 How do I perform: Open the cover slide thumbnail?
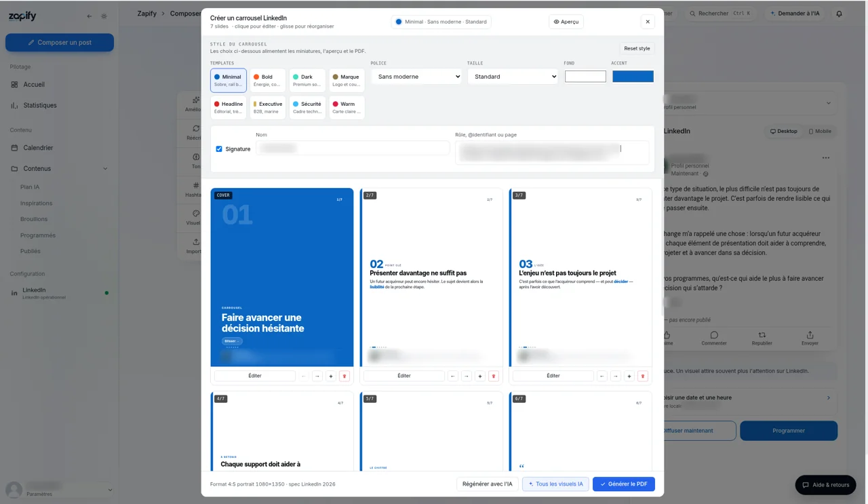[x=282, y=277]
